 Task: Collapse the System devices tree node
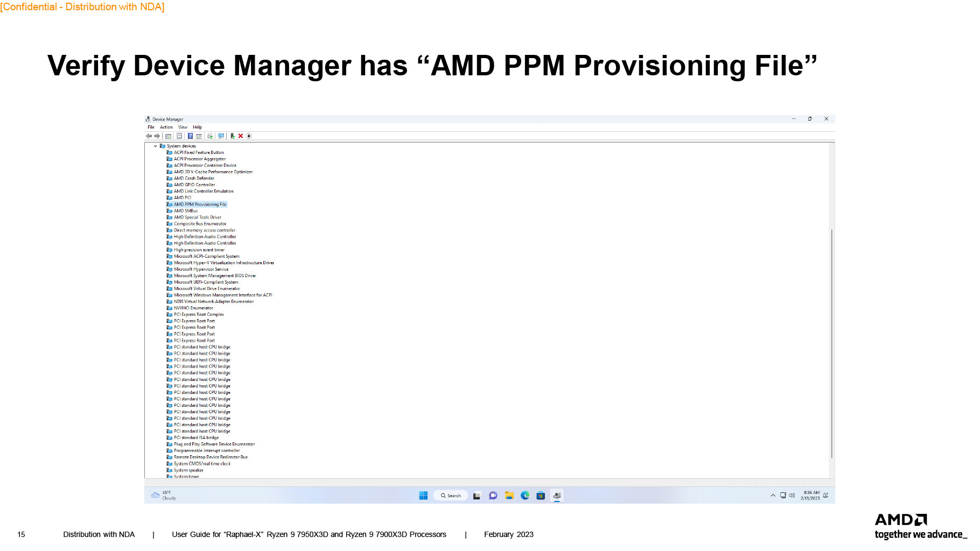156,146
